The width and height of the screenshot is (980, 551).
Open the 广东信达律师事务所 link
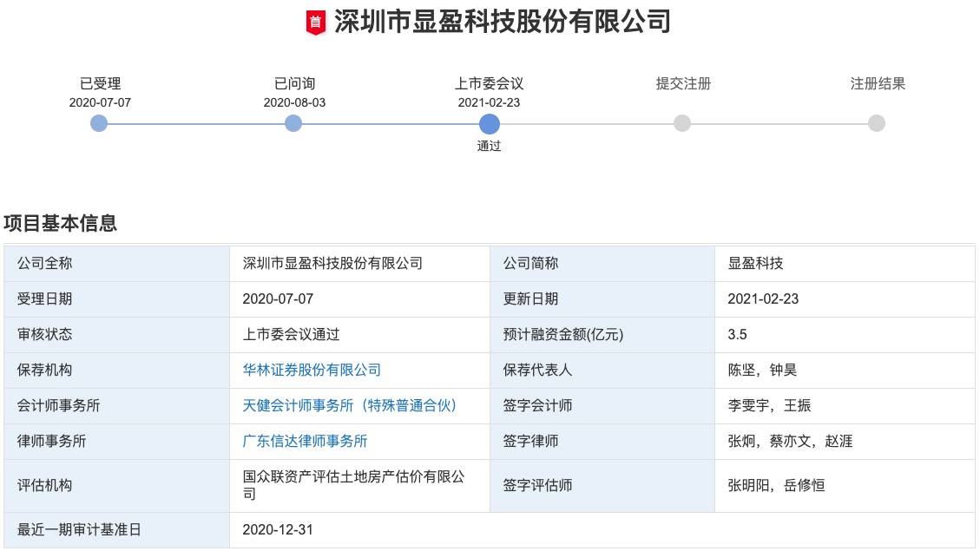pos(305,441)
